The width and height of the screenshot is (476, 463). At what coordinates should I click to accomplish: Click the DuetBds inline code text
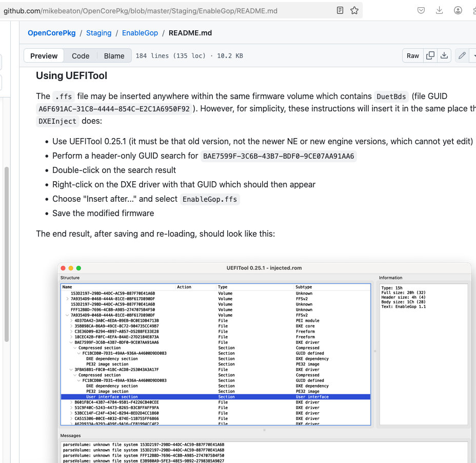click(391, 97)
